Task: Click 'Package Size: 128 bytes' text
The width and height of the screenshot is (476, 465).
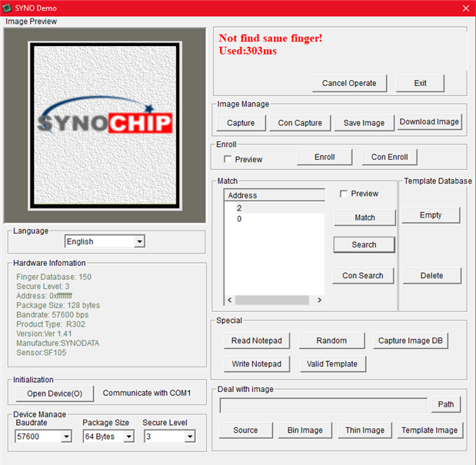Action: 58,305
